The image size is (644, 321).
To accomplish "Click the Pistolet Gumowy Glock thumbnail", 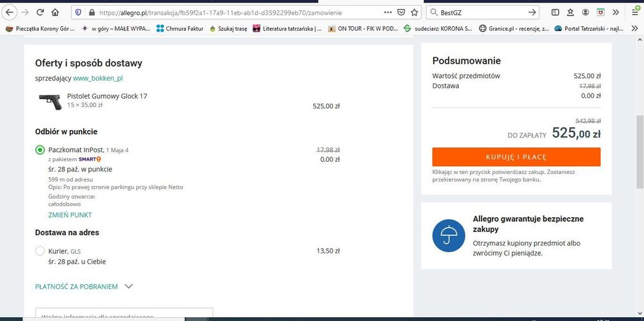I will tap(50, 101).
